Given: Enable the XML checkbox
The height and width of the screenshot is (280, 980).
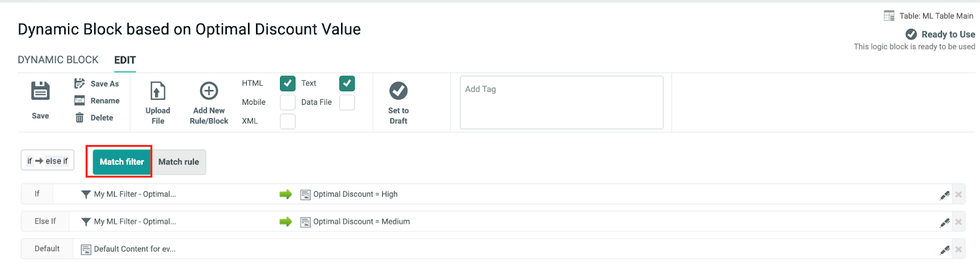Looking at the screenshot, I should click(x=287, y=121).
